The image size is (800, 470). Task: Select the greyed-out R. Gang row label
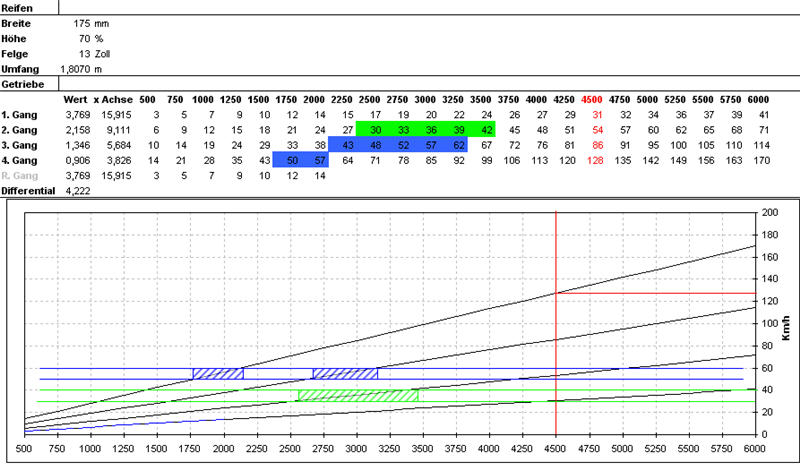[21, 175]
